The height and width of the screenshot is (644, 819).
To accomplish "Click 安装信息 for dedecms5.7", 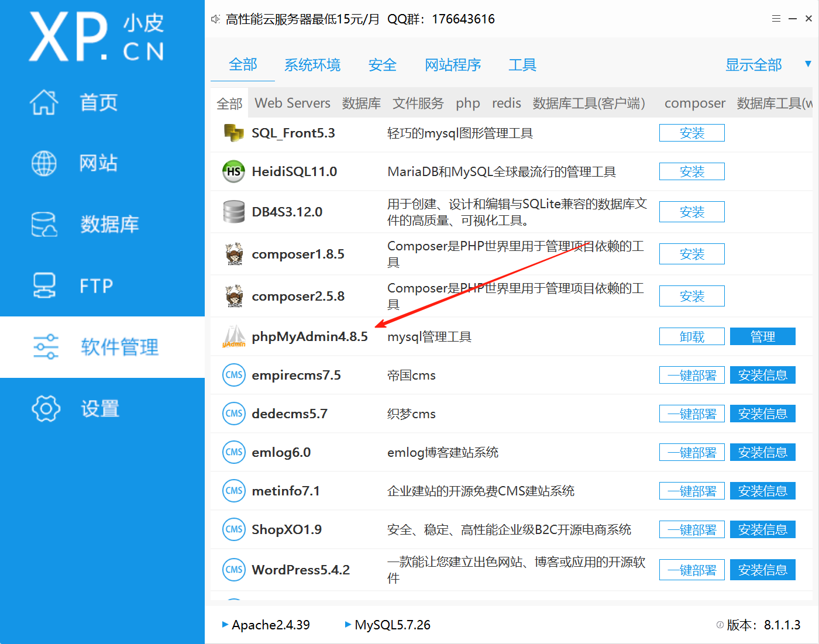I will click(763, 414).
